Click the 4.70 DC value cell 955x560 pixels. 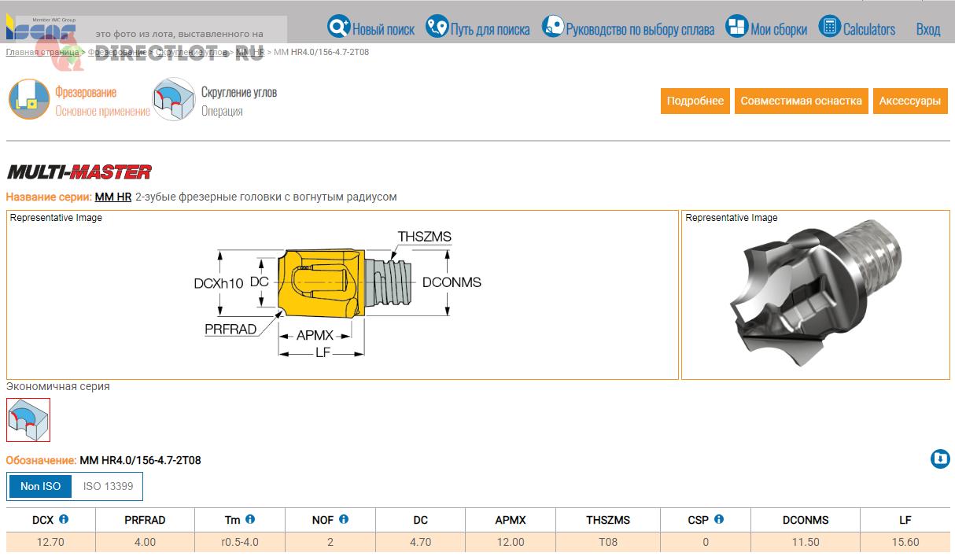pos(421,542)
